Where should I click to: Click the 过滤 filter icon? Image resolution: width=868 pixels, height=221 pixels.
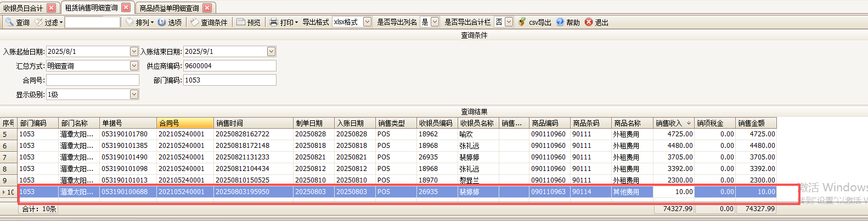(x=38, y=22)
